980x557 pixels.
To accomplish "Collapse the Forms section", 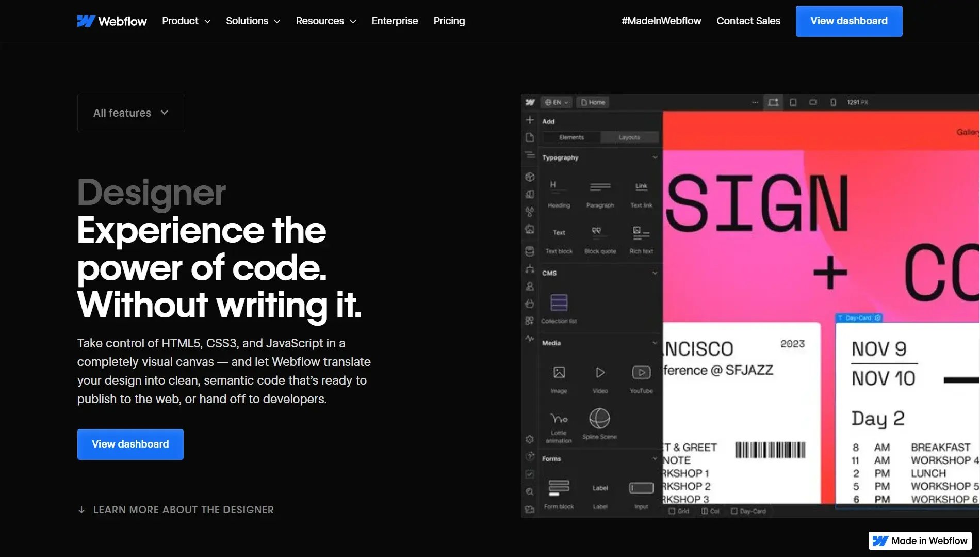I will click(655, 458).
